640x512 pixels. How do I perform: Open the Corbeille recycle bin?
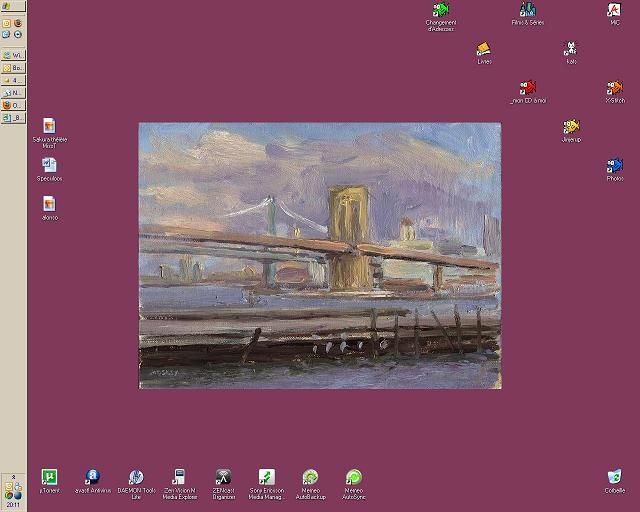[x=615, y=481]
